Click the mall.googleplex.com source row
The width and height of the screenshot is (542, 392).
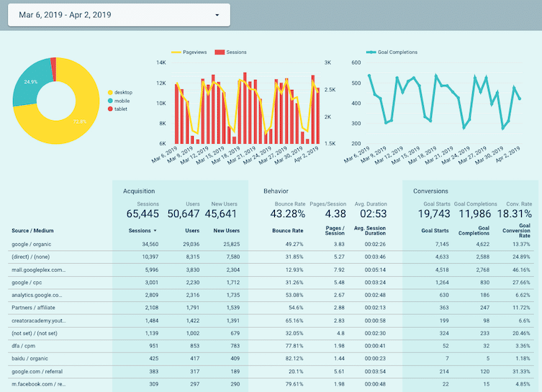click(x=40, y=270)
